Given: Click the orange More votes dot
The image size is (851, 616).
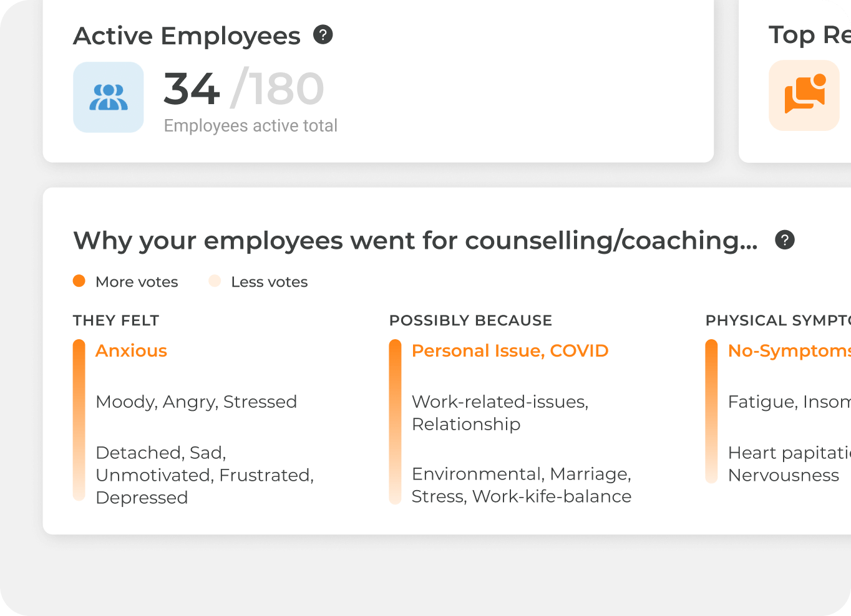Looking at the screenshot, I should point(79,281).
